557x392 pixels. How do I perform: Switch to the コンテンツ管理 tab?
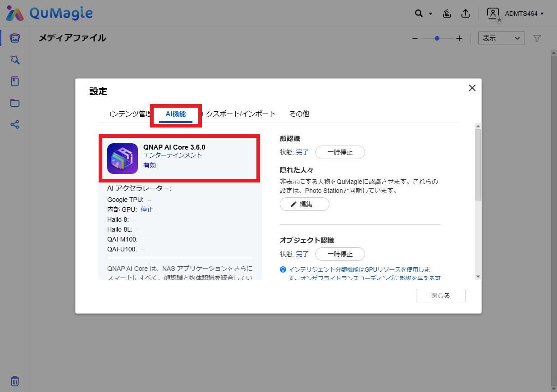pos(128,114)
